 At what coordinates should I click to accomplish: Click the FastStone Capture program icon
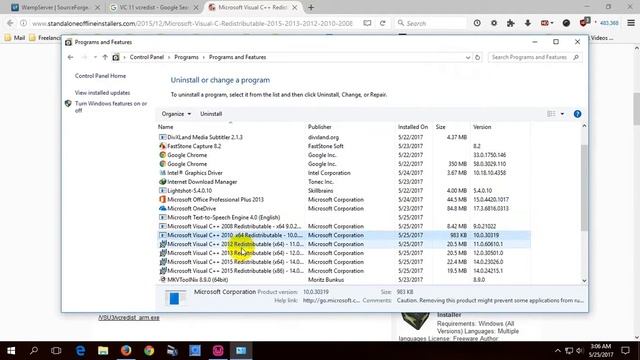point(162,146)
